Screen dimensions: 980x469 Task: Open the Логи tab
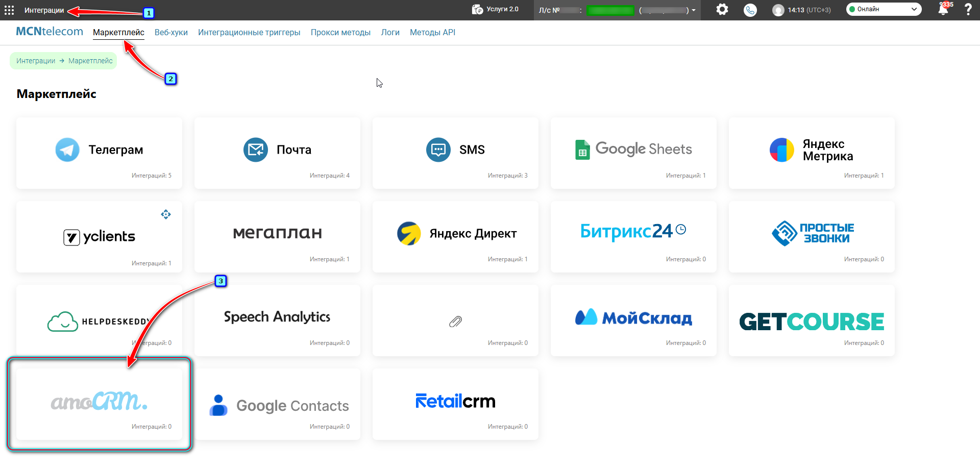390,32
